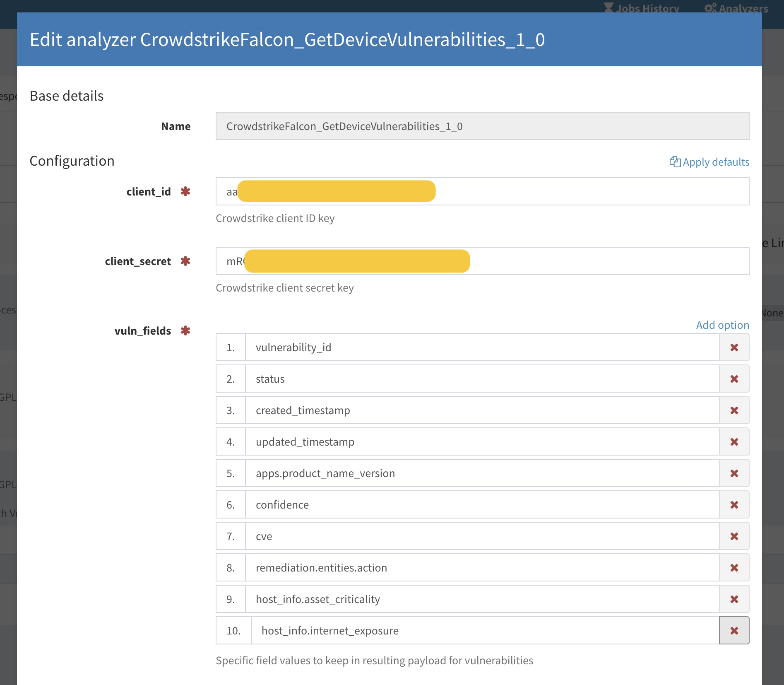Viewport: 784px width, 685px height.
Task: Delete the updated_timestamp option
Action: coord(734,441)
